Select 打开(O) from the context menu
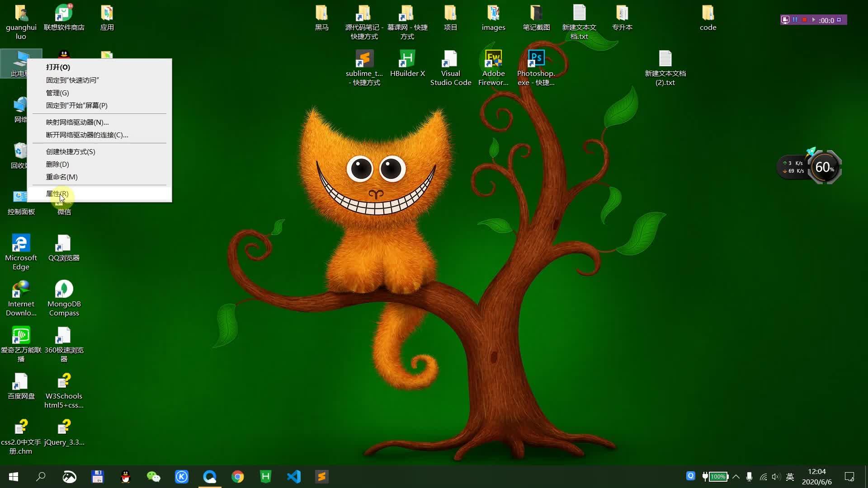 pyautogui.click(x=99, y=67)
